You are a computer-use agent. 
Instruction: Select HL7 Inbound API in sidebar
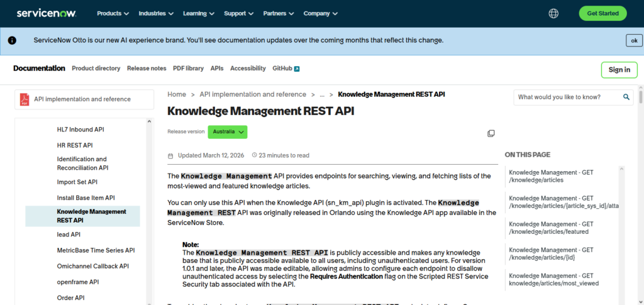80,130
